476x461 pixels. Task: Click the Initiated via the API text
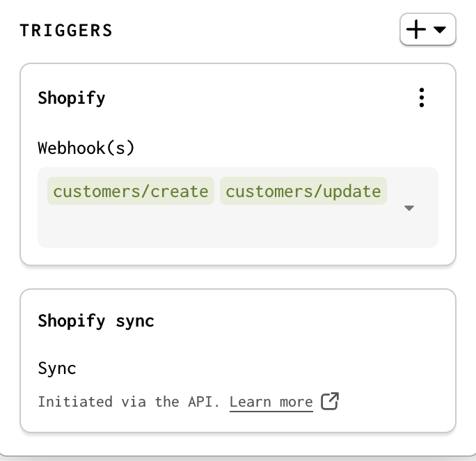[129, 402]
